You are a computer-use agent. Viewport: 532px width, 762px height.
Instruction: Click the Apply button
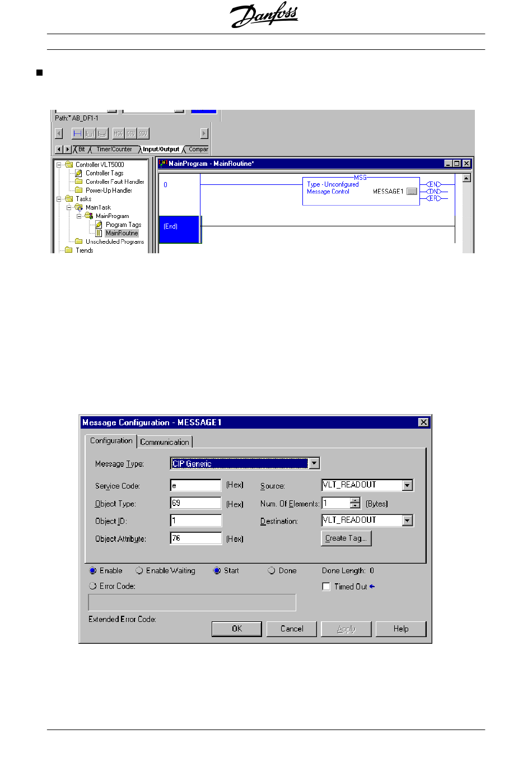(346, 629)
